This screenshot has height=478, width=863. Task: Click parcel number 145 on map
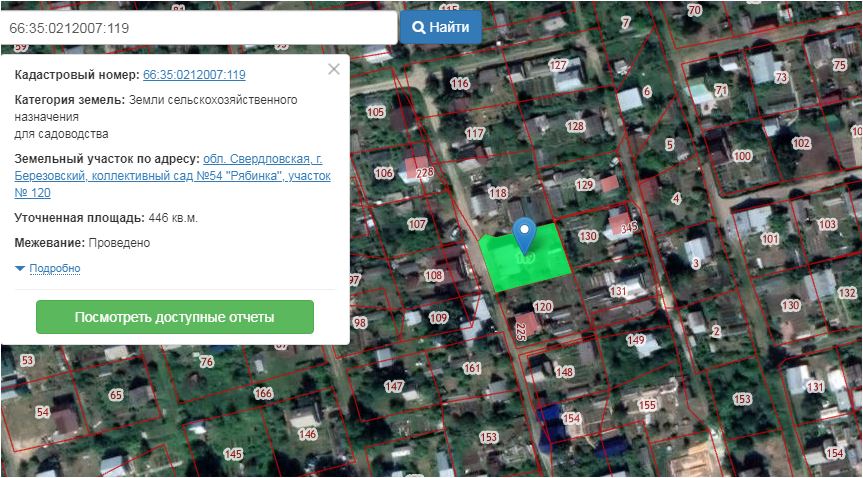click(x=233, y=454)
